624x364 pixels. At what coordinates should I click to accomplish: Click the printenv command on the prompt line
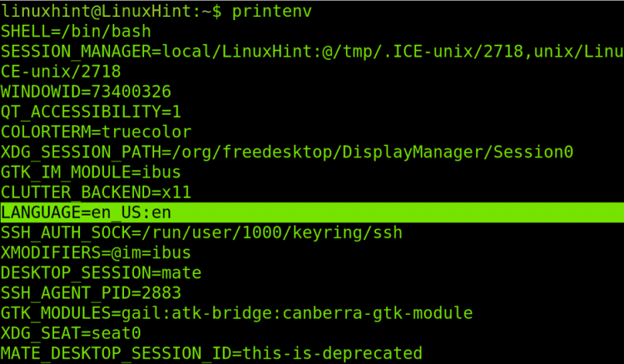click(x=272, y=12)
